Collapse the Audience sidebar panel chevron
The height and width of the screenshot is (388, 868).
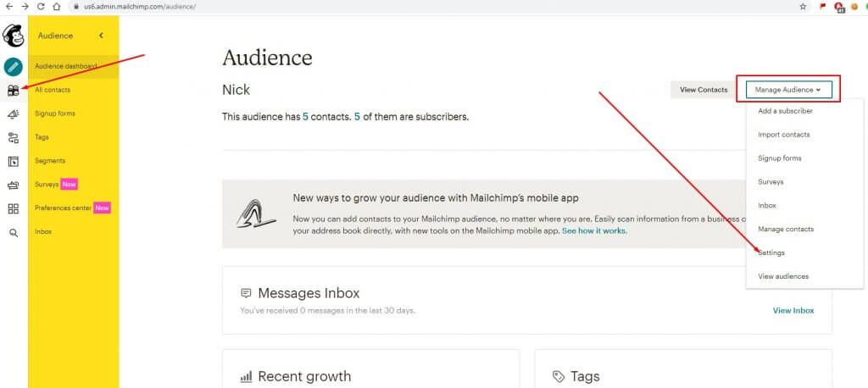point(102,36)
